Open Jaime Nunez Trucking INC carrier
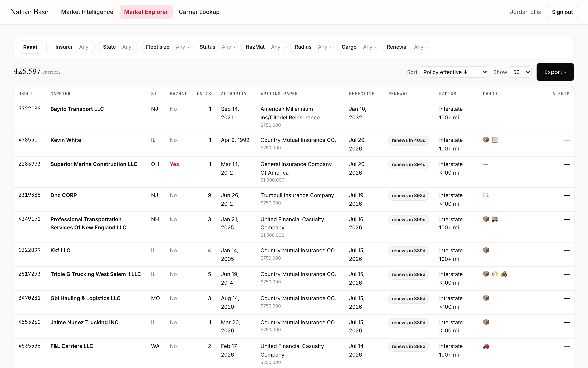This screenshot has height=368, width=588. (84, 322)
